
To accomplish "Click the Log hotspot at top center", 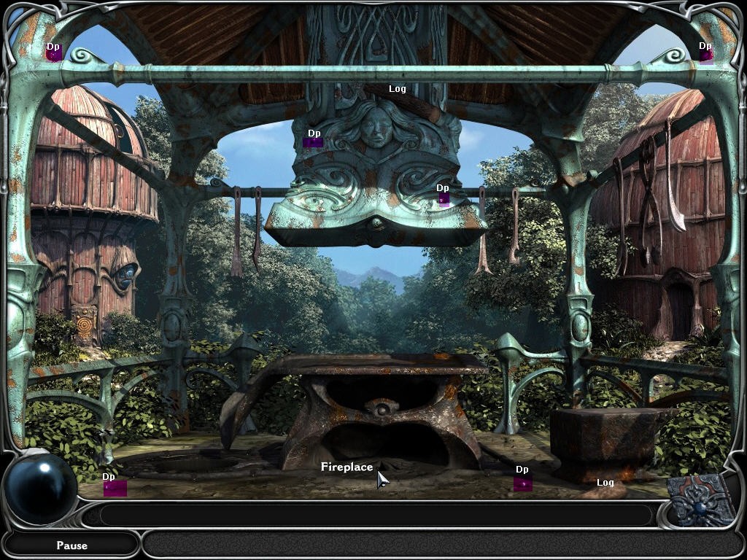I will (x=398, y=88).
